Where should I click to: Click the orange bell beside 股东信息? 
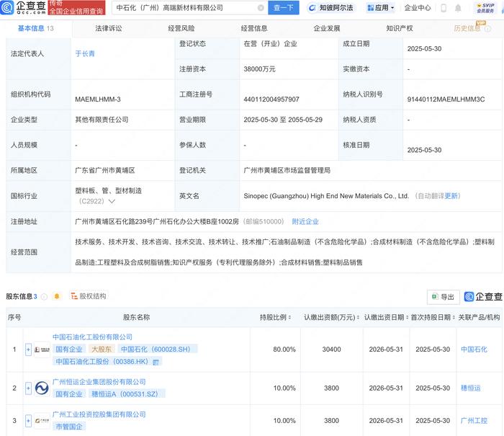[x=57, y=296]
